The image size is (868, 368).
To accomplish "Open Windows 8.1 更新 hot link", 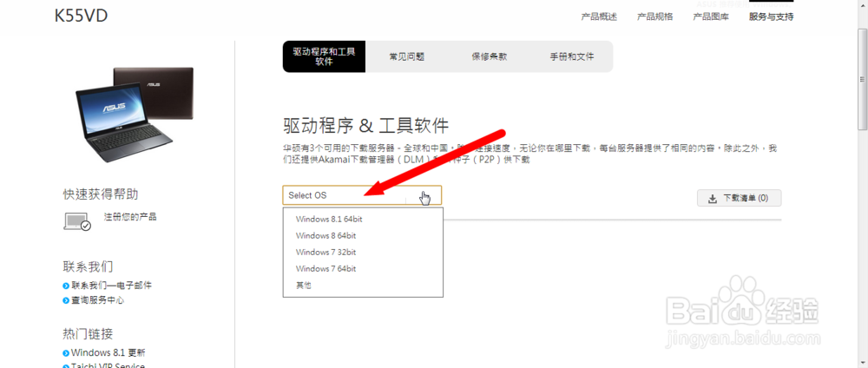I will [108, 352].
